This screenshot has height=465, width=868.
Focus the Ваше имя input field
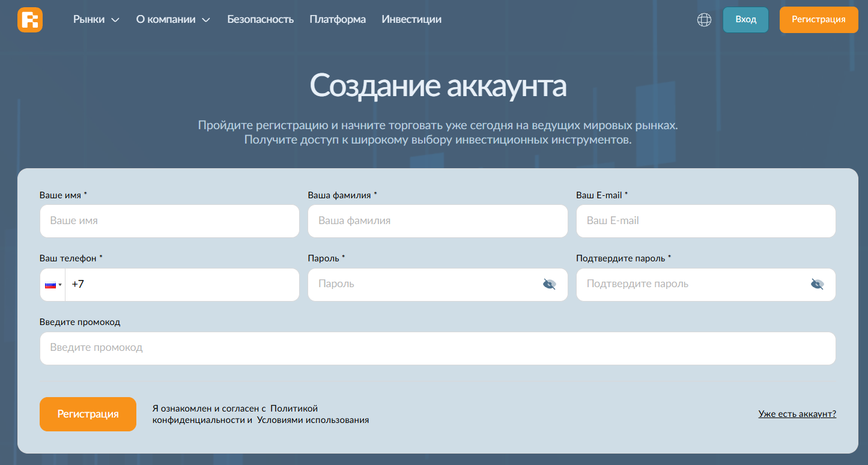[x=169, y=221]
